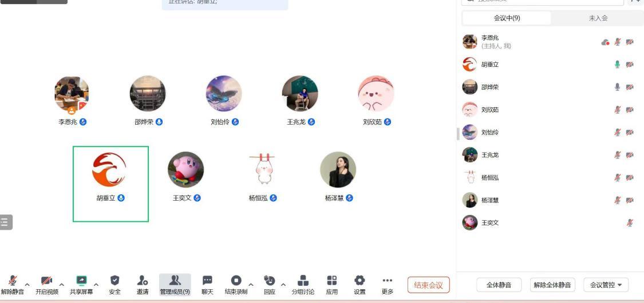Screen dimensions: 644x303
Task: Click the 结束会议 button
Action: coord(428,285)
